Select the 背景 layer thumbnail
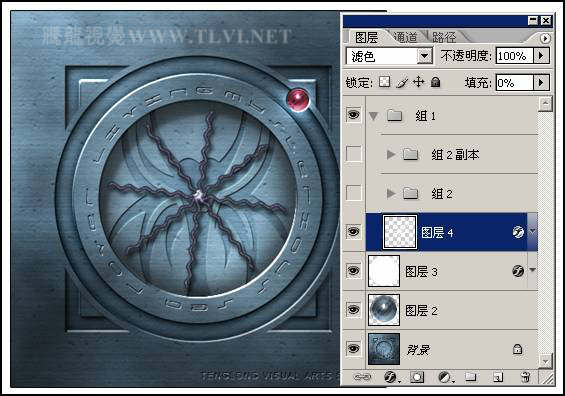The height and width of the screenshot is (396, 565). 384,349
